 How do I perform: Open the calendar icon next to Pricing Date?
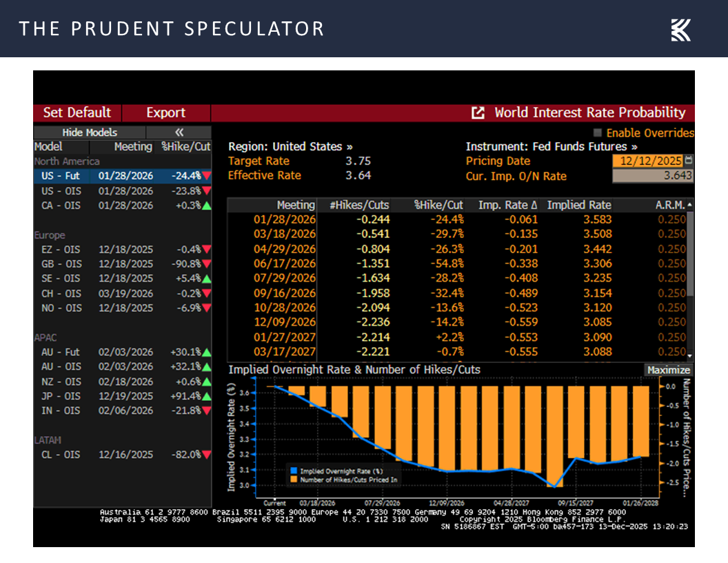[689, 160]
